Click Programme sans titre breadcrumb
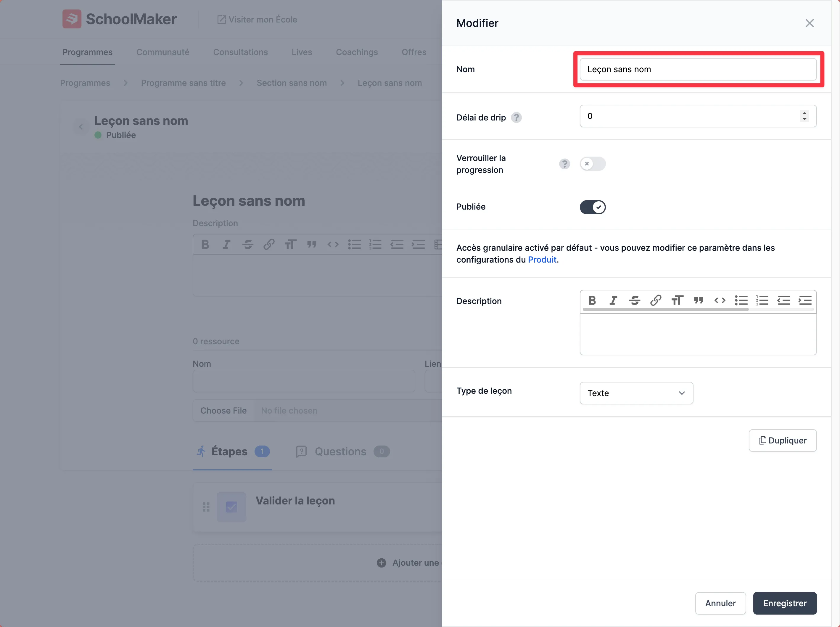Image resolution: width=840 pixels, height=627 pixels. [183, 83]
